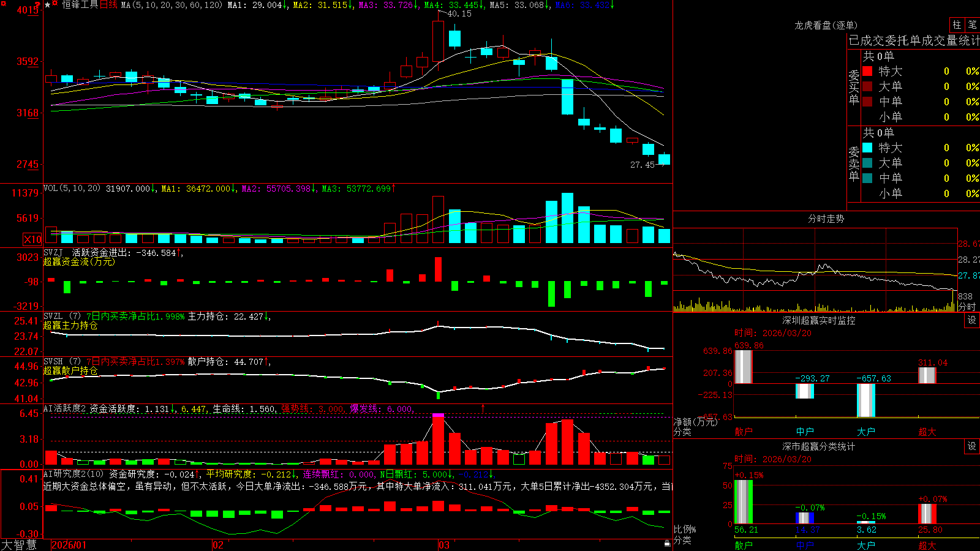Image resolution: width=980 pixels, height=551 pixels.
Task: Click the VOL(5,10,20) indicator label
Action: [72, 189]
